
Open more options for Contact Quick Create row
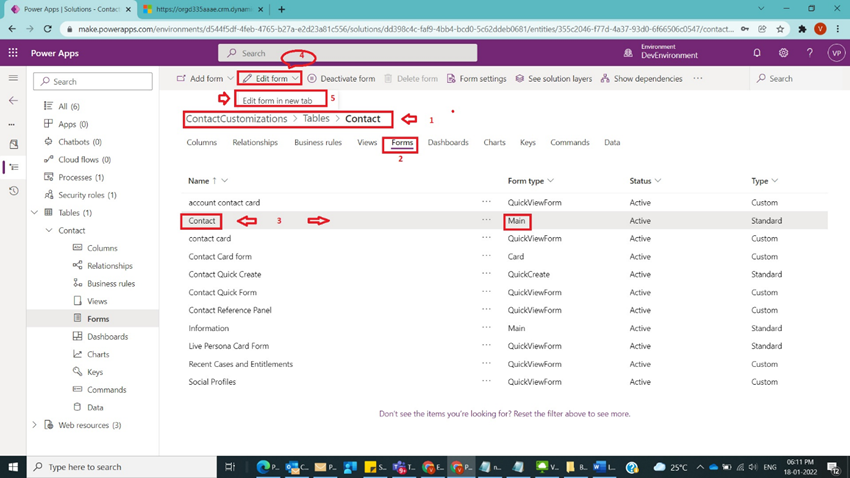tap(486, 274)
